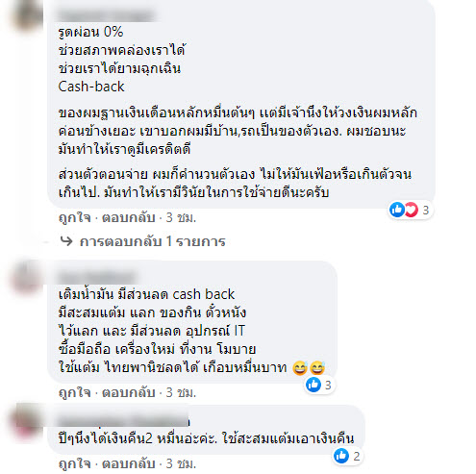Screen dimensions: 476x474
Task: Click the reply arrow icon beside การตอบกลับ 1 รายการ
Action: pyautogui.click(x=66, y=241)
